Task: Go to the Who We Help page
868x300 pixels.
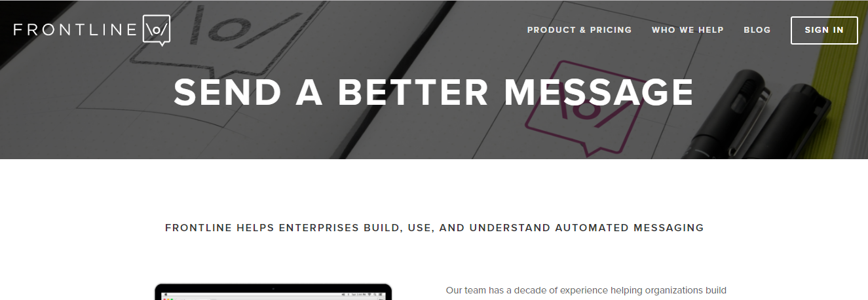Action: pyautogui.click(x=687, y=30)
